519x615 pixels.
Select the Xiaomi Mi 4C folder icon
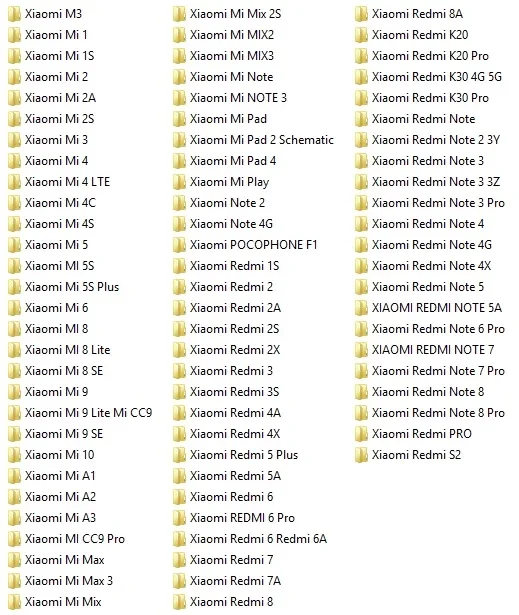tap(14, 203)
